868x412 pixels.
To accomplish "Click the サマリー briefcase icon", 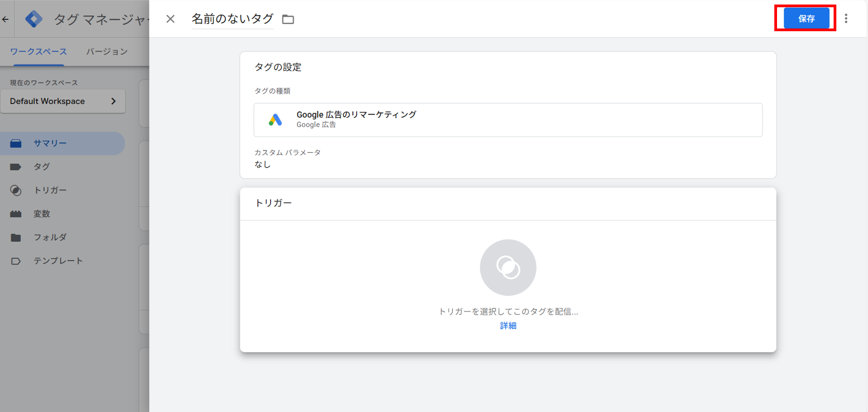I will pos(16,143).
